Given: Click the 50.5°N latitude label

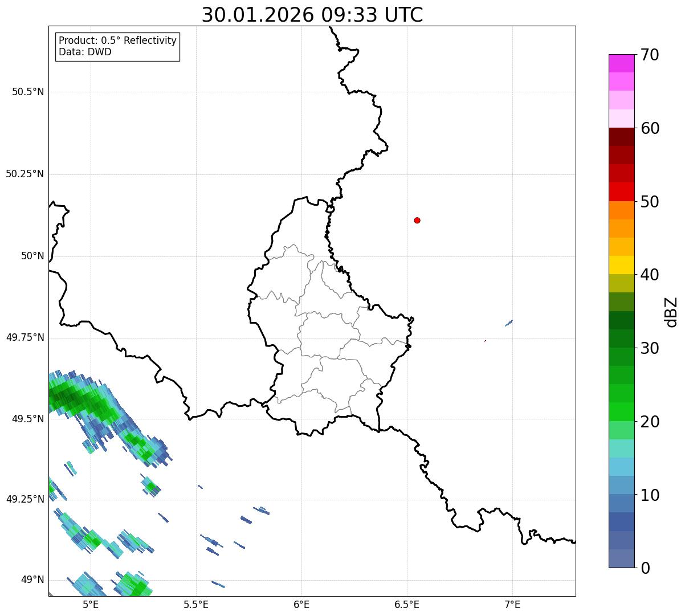Looking at the screenshot, I should [28, 92].
